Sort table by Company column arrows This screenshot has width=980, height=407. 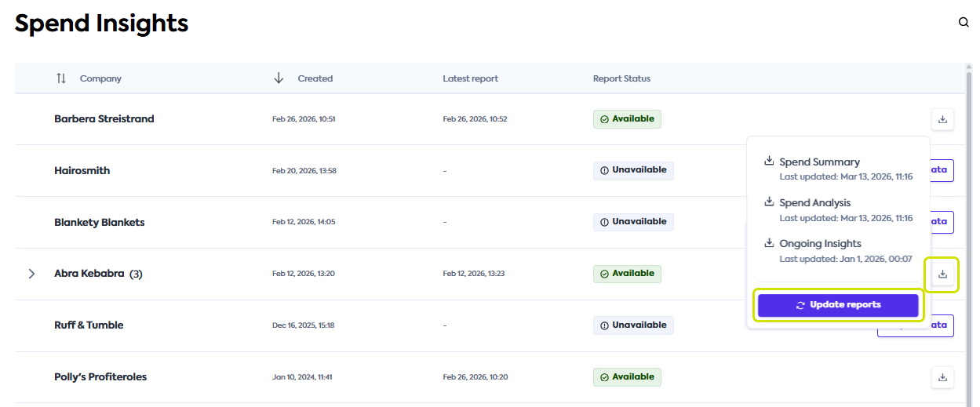61,78
